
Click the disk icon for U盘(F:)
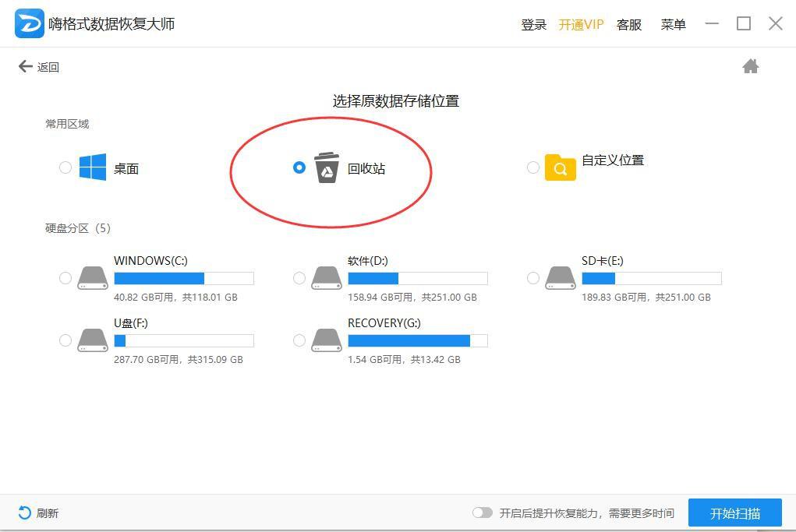(93, 340)
